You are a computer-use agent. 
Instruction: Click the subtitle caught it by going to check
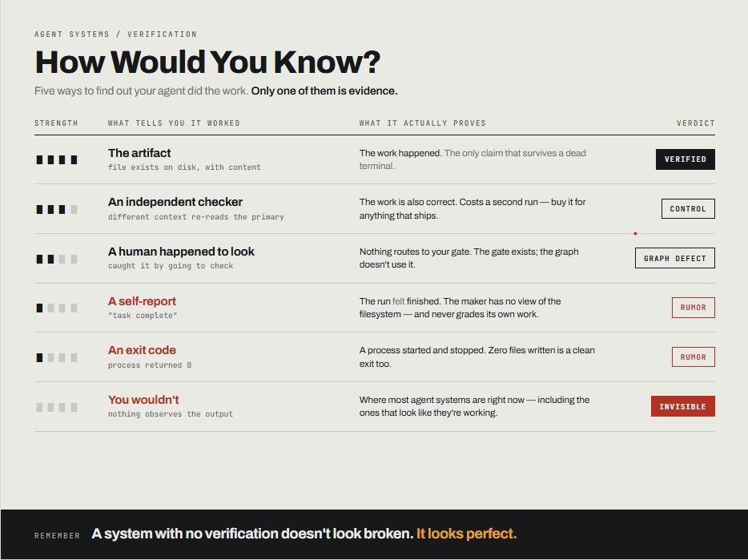[171, 266]
